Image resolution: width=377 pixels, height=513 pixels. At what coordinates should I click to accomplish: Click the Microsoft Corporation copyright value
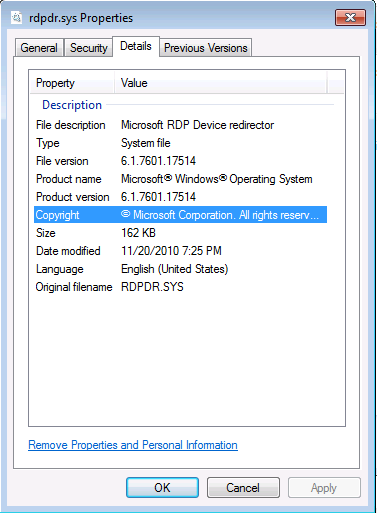coord(220,215)
